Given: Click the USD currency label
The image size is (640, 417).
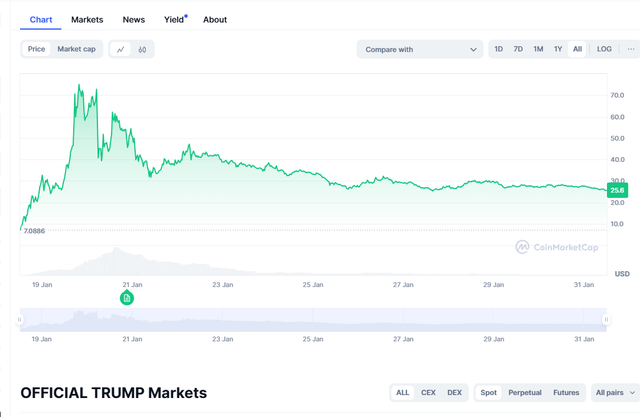Looking at the screenshot, I should coord(622,274).
